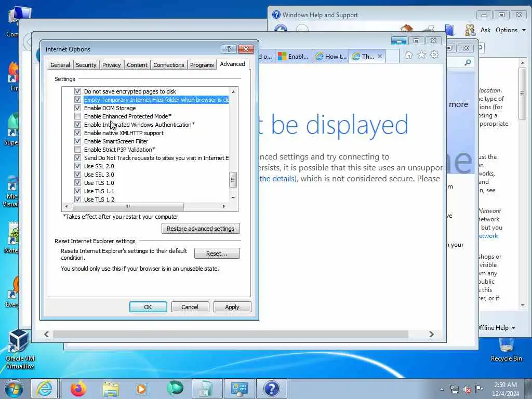Screen dimensions: 532x399
Task: Open the Control Panel taskbar icon
Action: [241, 389]
